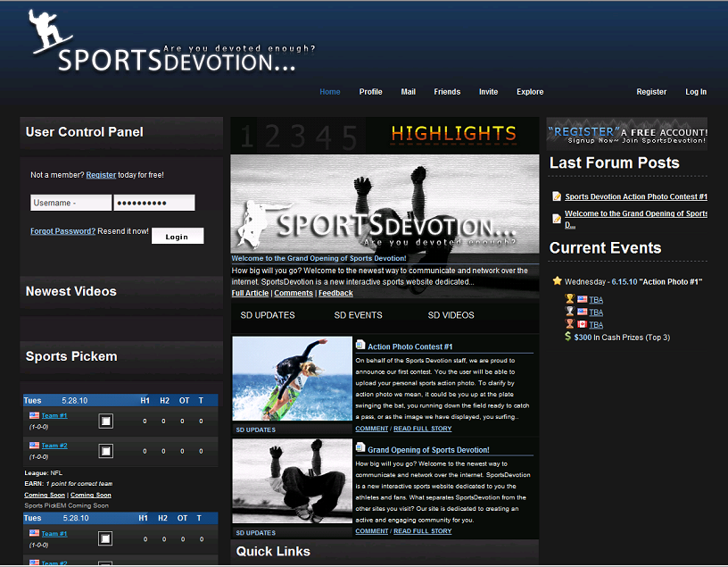Switch to the SD VIDEOS tab

click(451, 315)
